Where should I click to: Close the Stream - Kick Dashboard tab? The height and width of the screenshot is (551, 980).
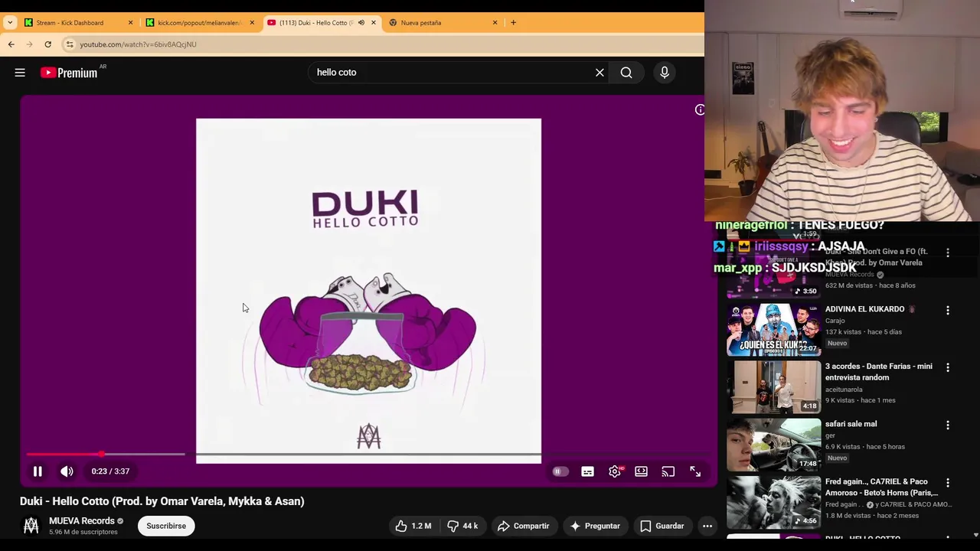[x=130, y=23]
